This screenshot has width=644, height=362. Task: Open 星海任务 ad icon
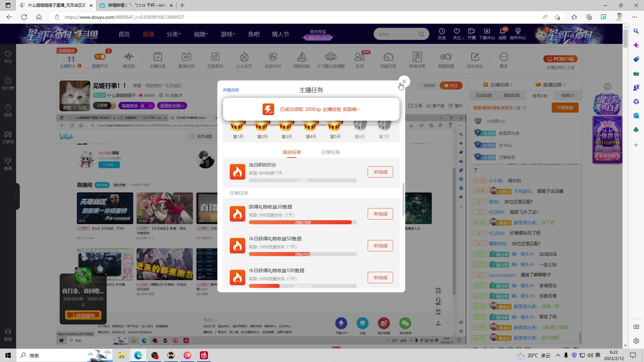pyautogui.click(x=186, y=60)
